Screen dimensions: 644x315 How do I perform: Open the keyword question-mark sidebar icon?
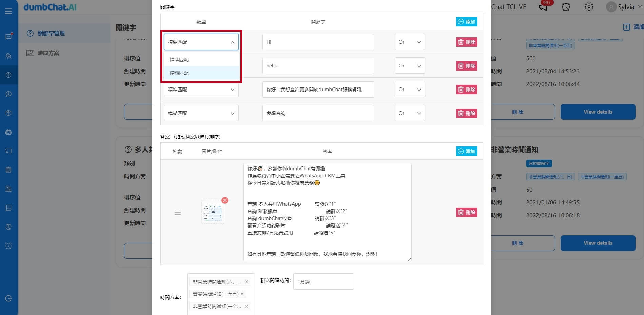(x=8, y=75)
